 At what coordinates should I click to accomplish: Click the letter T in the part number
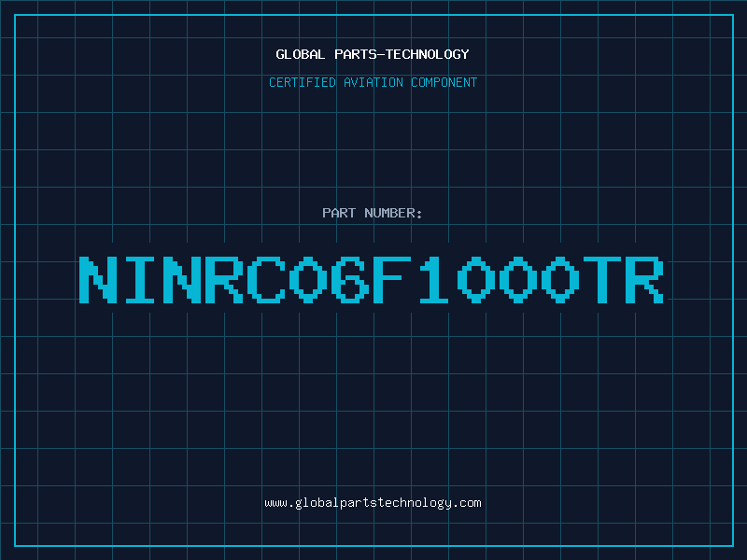(x=602, y=280)
